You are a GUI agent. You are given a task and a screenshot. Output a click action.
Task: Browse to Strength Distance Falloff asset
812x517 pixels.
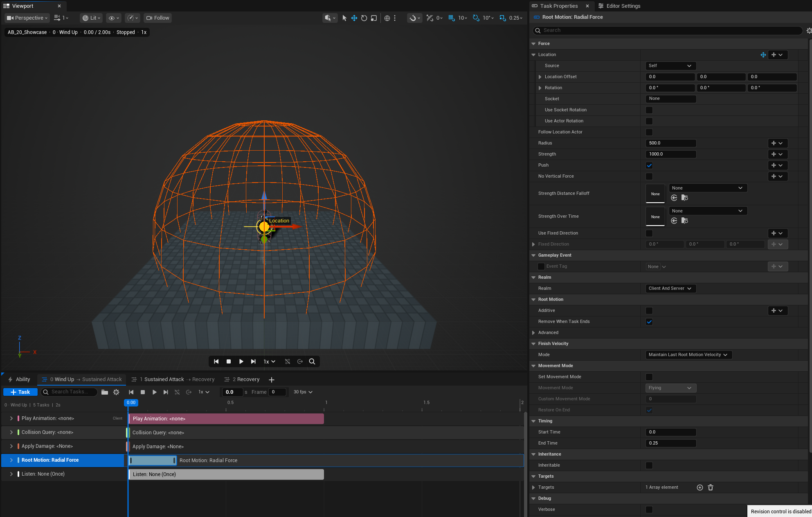click(x=685, y=198)
